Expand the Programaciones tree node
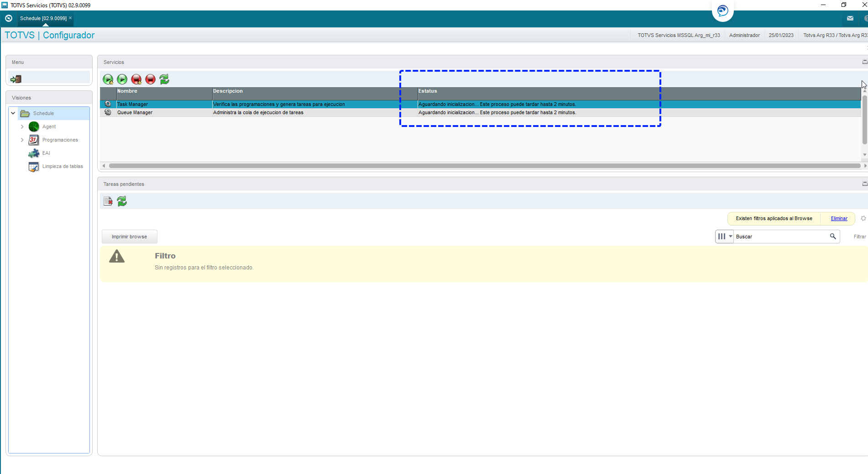Viewport: 868px width, 474px height. coord(22,140)
